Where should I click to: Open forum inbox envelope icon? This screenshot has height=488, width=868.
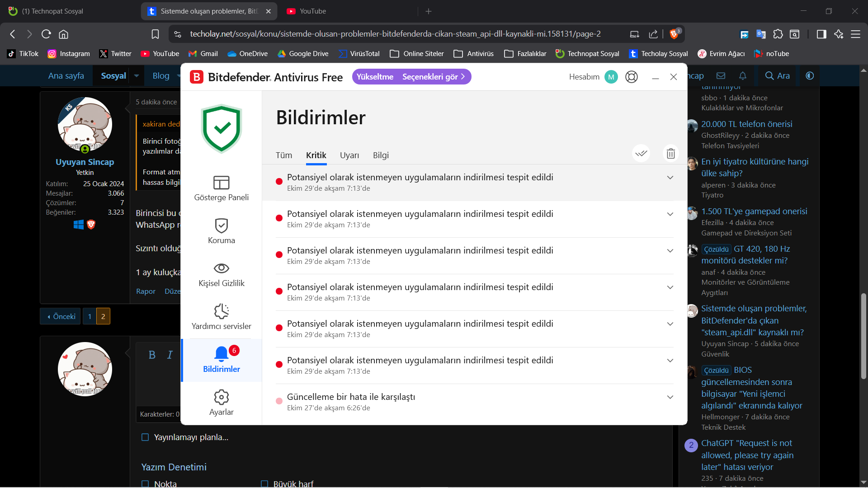tap(721, 75)
